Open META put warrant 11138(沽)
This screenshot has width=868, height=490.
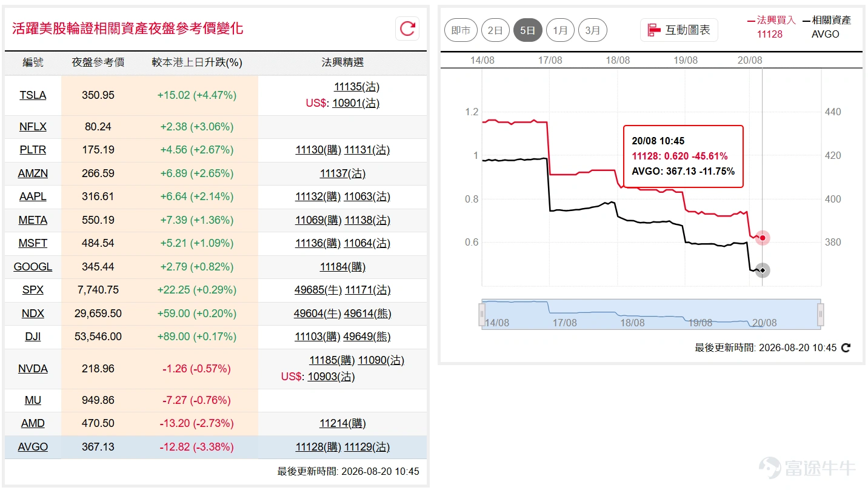[367, 220]
